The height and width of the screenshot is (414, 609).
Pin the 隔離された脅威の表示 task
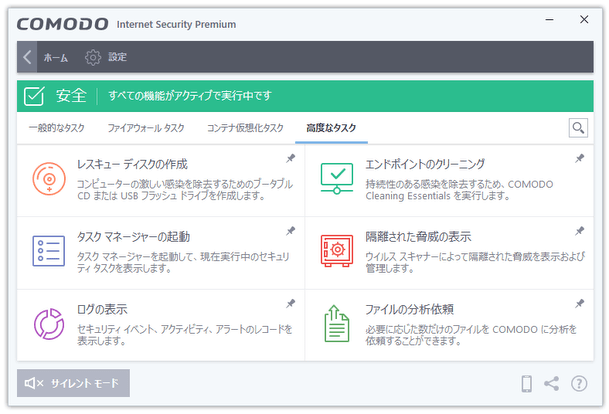579,231
